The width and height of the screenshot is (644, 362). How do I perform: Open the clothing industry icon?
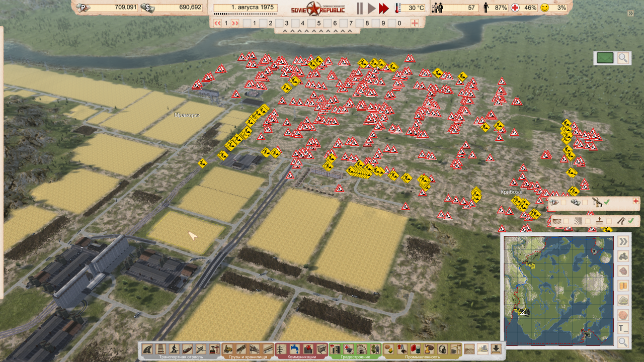pyautogui.click(x=403, y=349)
